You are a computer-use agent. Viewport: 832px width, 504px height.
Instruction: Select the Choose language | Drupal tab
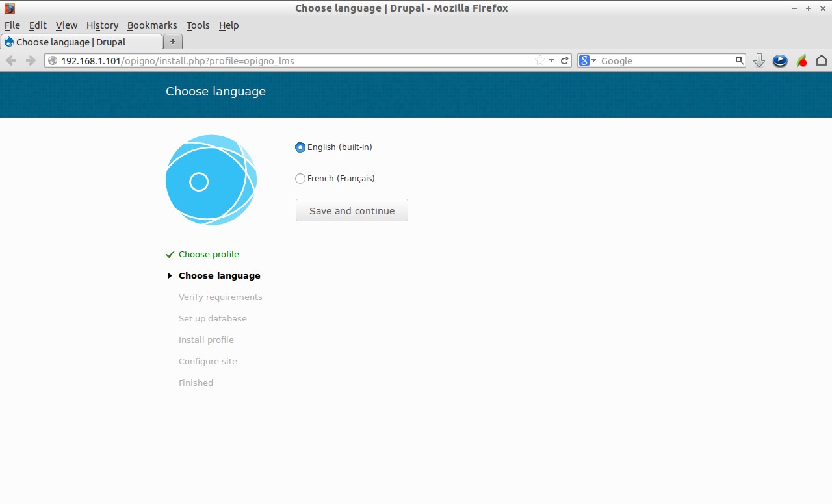tap(81, 42)
